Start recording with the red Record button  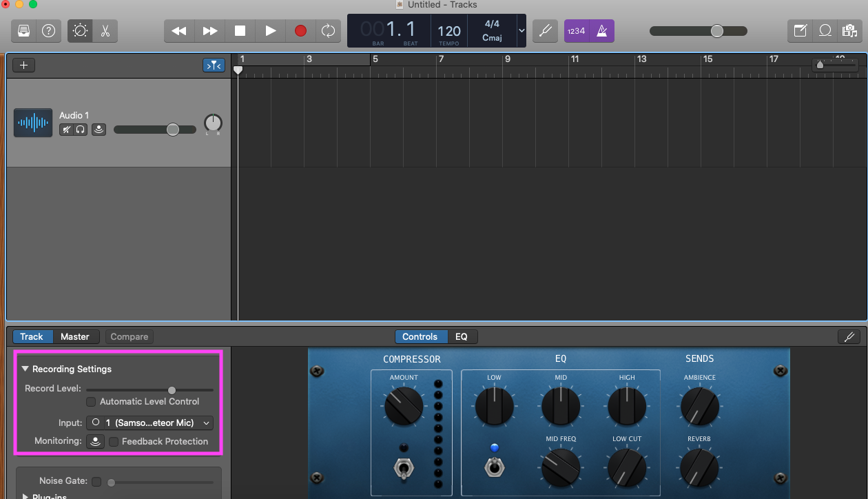pyautogui.click(x=300, y=31)
